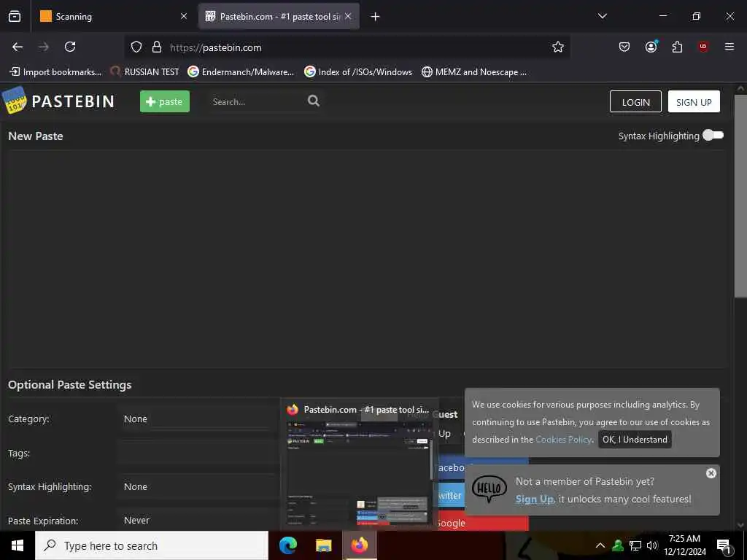
Task: Open the notification center icon
Action: pyautogui.click(x=723, y=546)
